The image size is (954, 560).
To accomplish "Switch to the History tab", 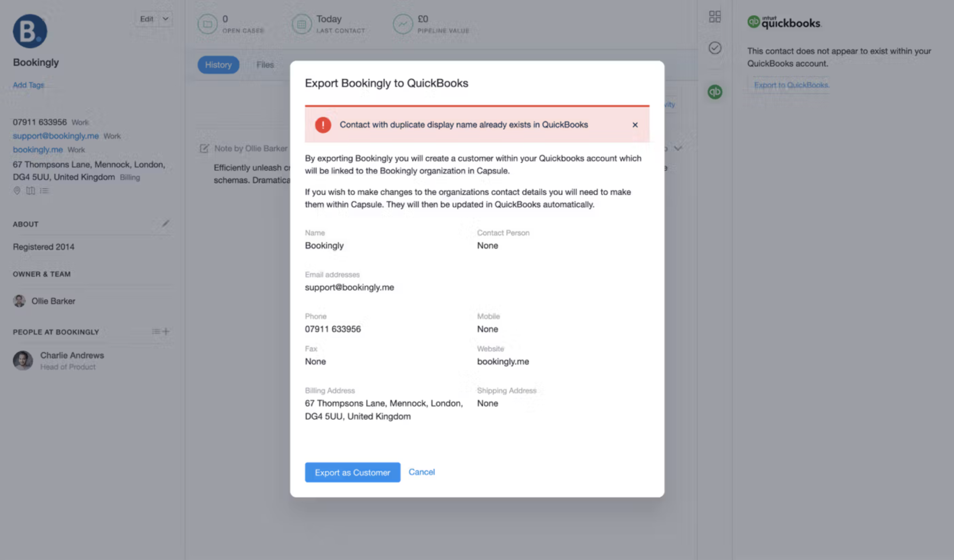I will [x=219, y=65].
